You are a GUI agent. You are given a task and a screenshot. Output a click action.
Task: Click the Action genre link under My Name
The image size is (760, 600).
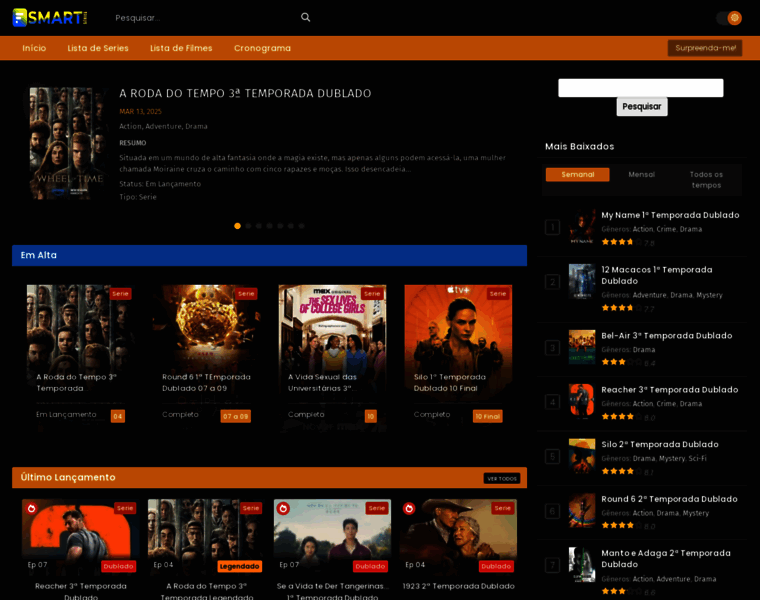pyautogui.click(x=643, y=229)
